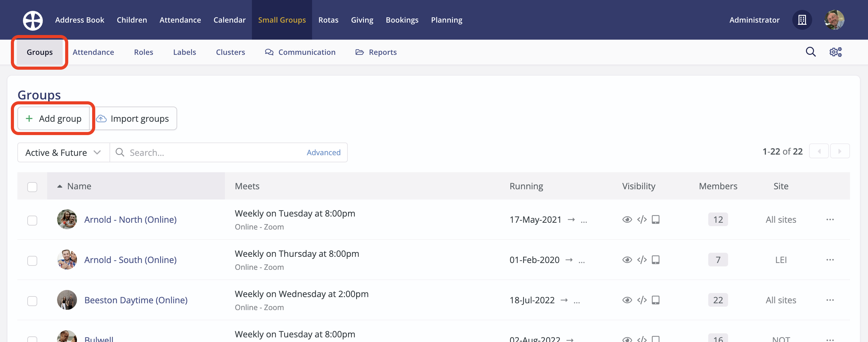Tick the select-all groups checkbox
The image size is (868, 342).
[32, 187]
